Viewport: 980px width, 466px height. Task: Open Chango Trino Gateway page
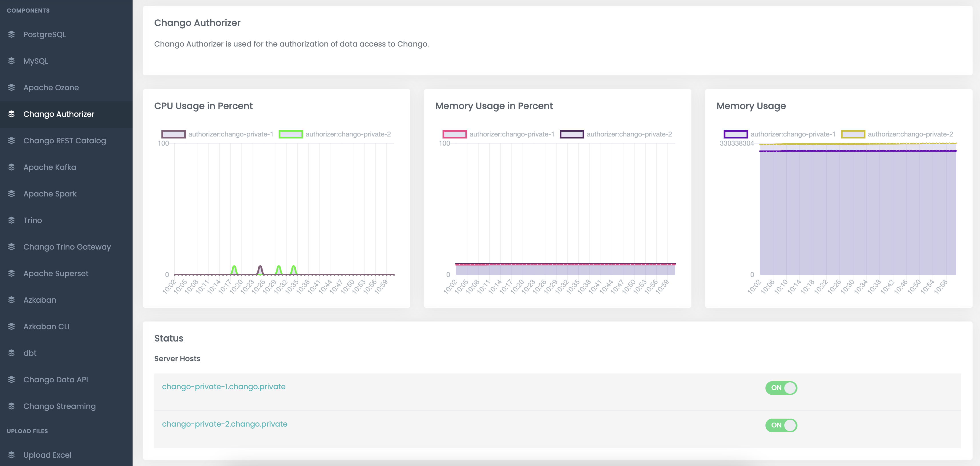click(x=66, y=247)
